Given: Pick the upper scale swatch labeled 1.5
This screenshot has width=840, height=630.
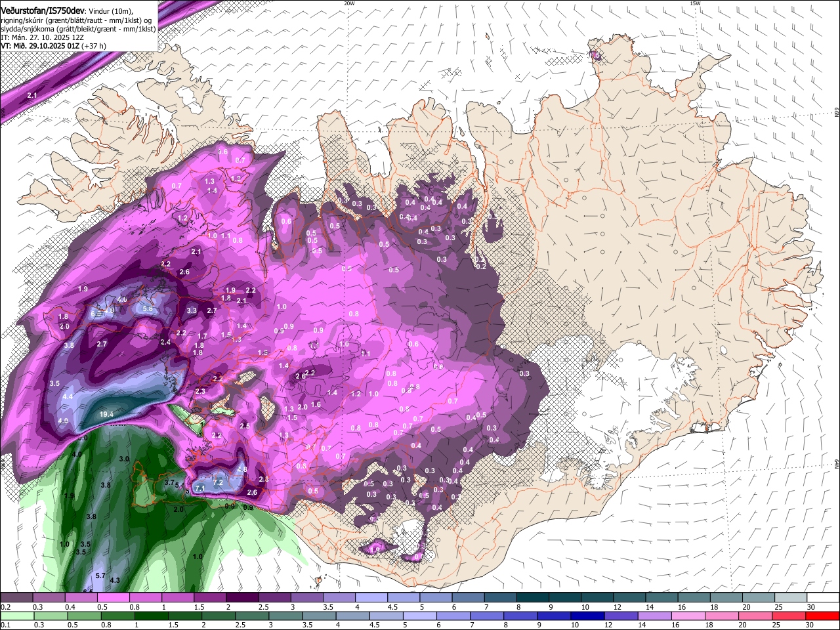Looking at the screenshot, I should tap(210, 598).
